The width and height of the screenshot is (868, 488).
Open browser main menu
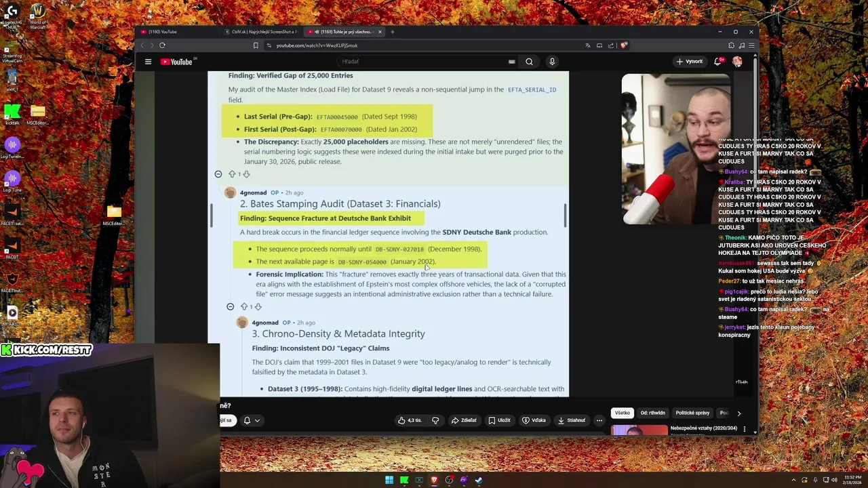751,45
